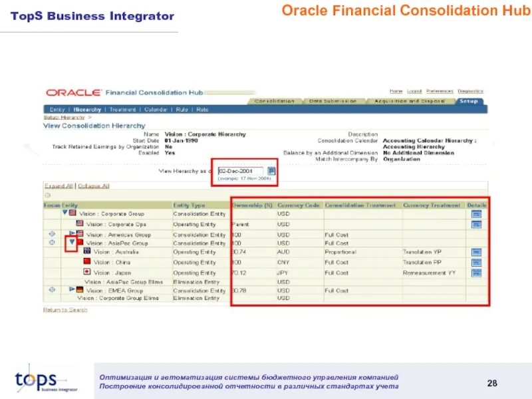Click the Consolidation Treatment column header

pos(360,205)
